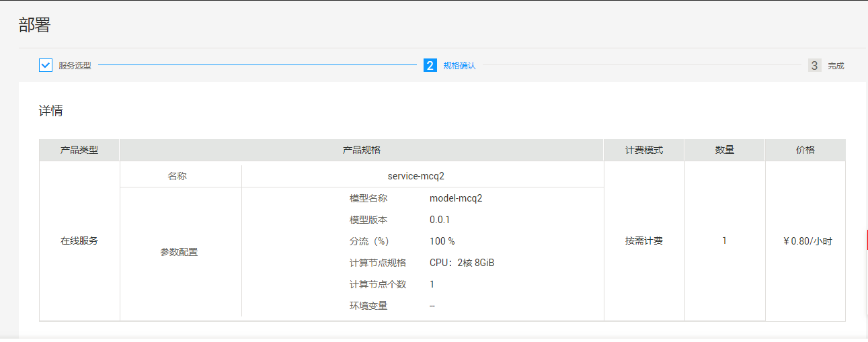The width and height of the screenshot is (868, 342).
Task: Click the 分流（%）field label
Action: coord(369,241)
